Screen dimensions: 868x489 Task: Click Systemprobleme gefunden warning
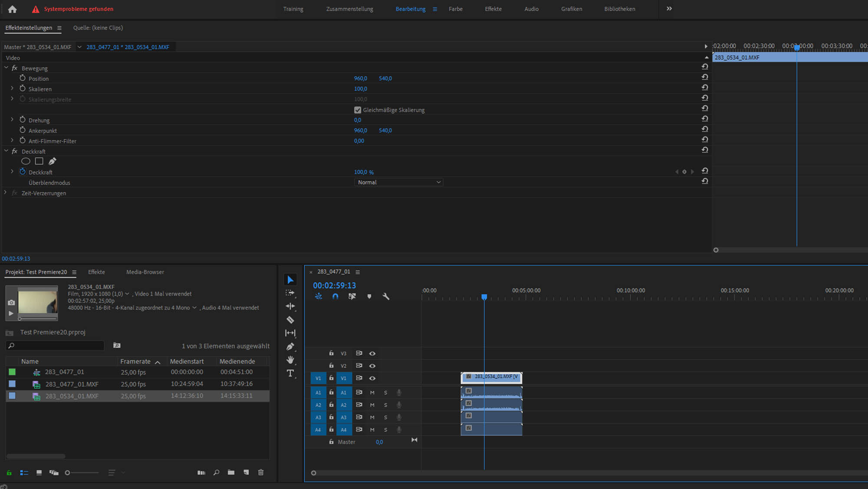(78, 9)
